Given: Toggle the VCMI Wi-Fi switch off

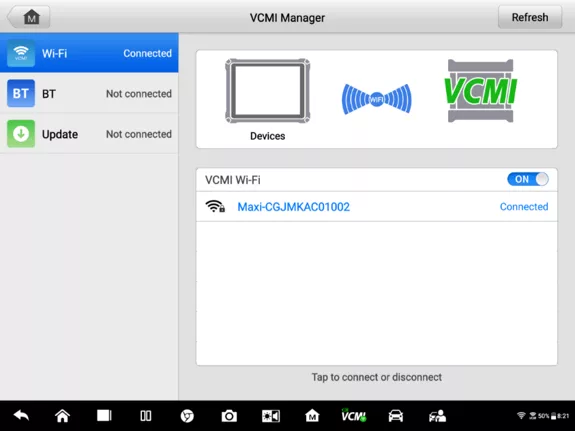Looking at the screenshot, I should 528,179.
